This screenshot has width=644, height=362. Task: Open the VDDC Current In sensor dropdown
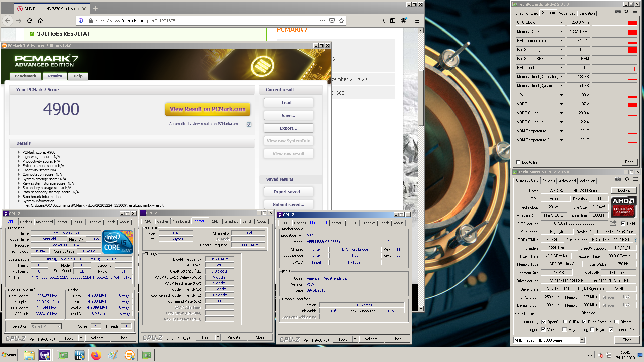561,122
